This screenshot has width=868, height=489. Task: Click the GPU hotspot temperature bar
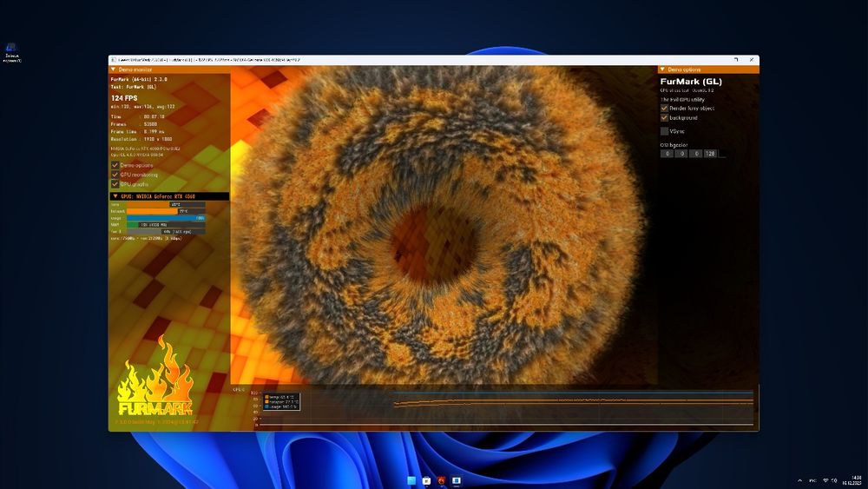tap(166, 211)
